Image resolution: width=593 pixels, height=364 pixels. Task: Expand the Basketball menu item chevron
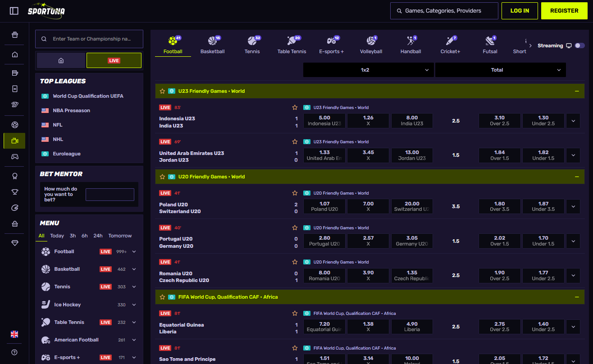coord(134,269)
